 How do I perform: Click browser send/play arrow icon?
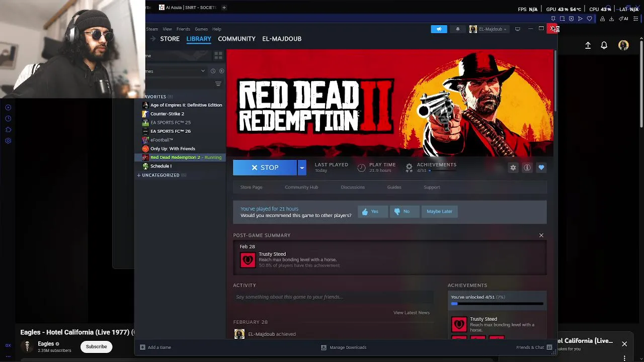[x=580, y=19]
